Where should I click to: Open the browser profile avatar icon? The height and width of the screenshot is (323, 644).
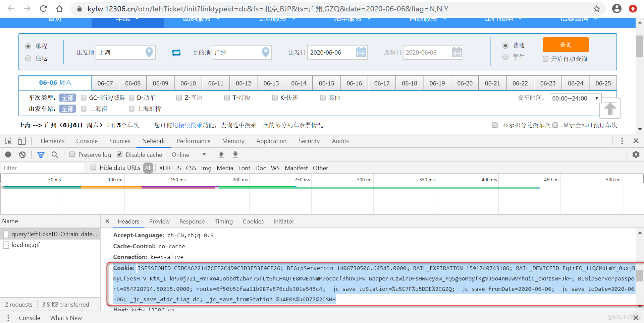click(x=616, y=9)
